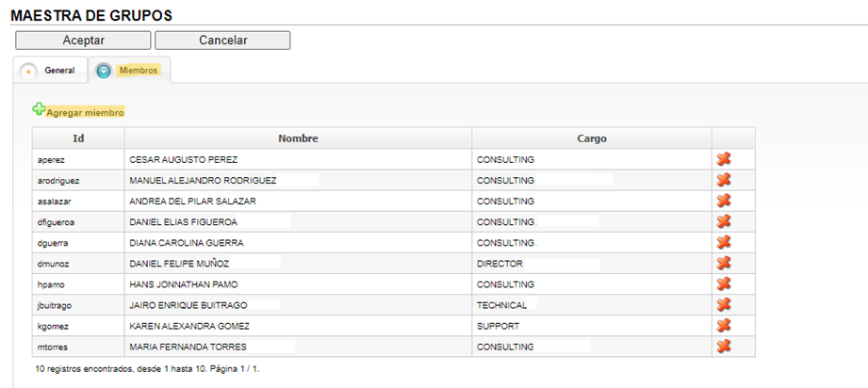Sort by the Cargo column header

pos(592,138)
